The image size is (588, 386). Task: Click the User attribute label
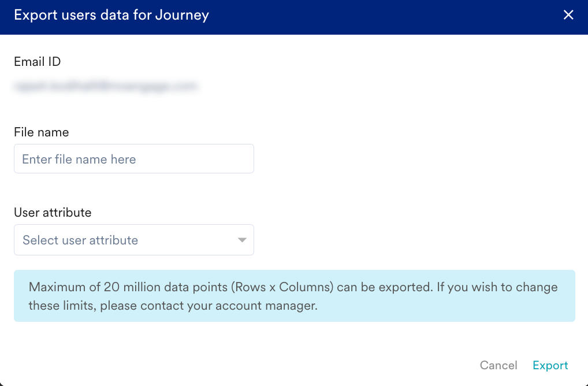(53, 212)
